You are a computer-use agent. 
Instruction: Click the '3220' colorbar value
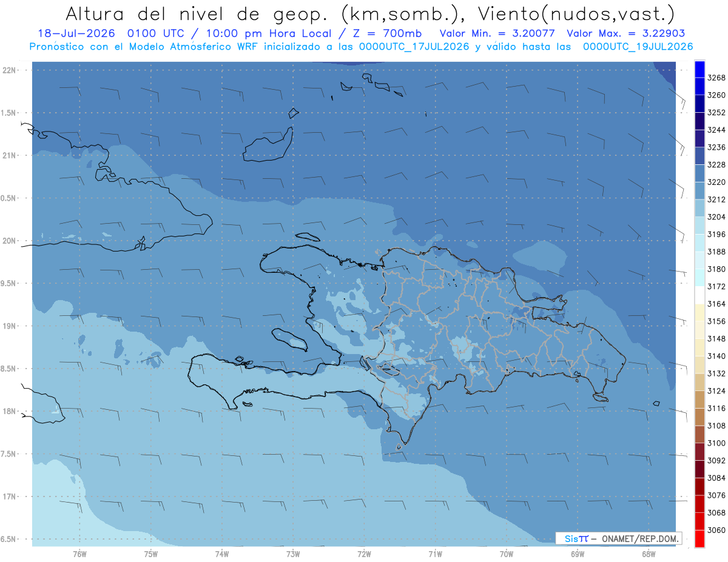click(716, 182)
